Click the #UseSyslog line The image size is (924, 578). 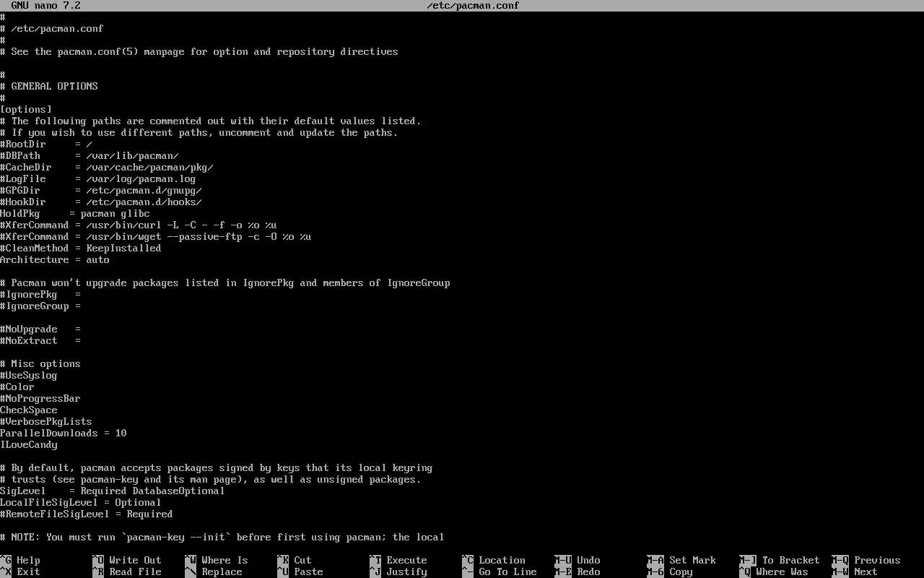click(29, 375)
